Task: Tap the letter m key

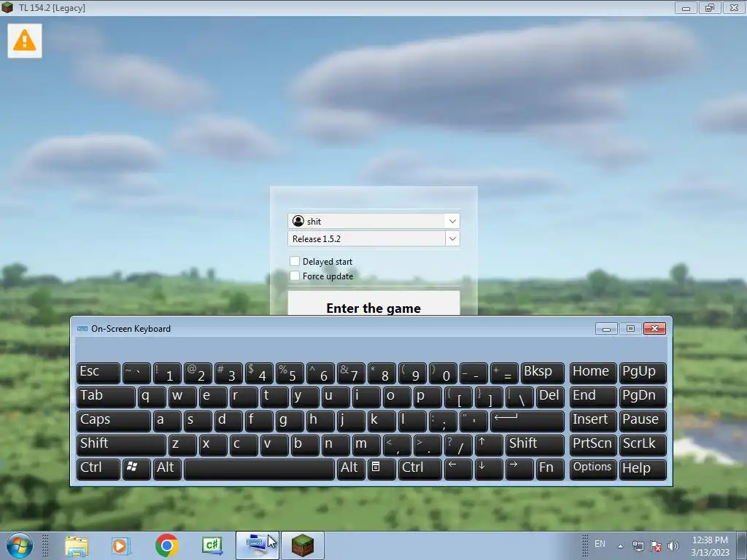Action: click(366, 445)
